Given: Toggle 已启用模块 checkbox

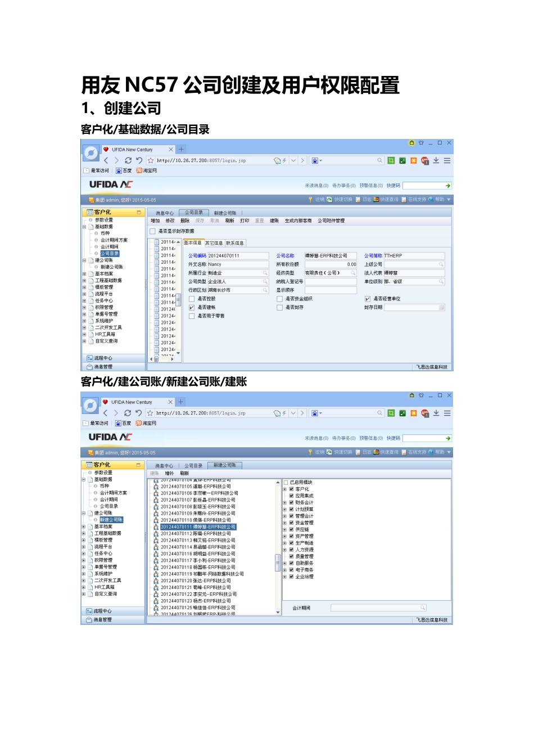Looking at the screenshot, I should tap(286, 483).
